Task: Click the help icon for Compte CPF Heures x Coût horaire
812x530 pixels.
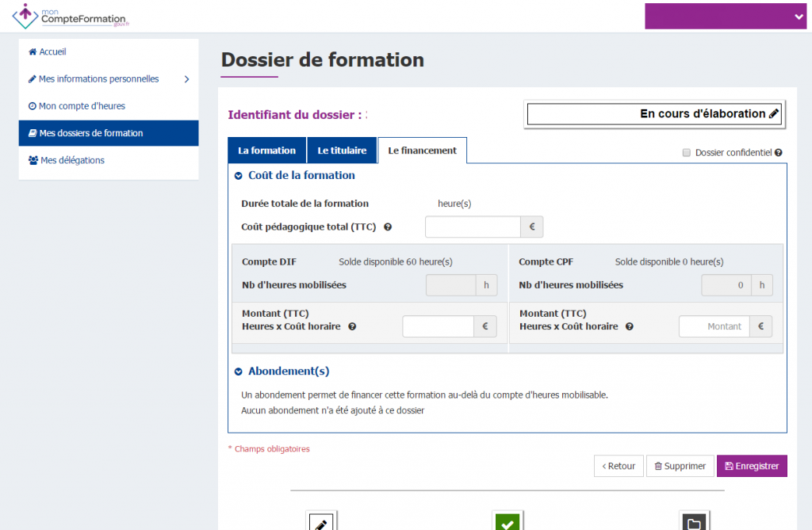Action: pyautogui.click(x=629, y=326)
